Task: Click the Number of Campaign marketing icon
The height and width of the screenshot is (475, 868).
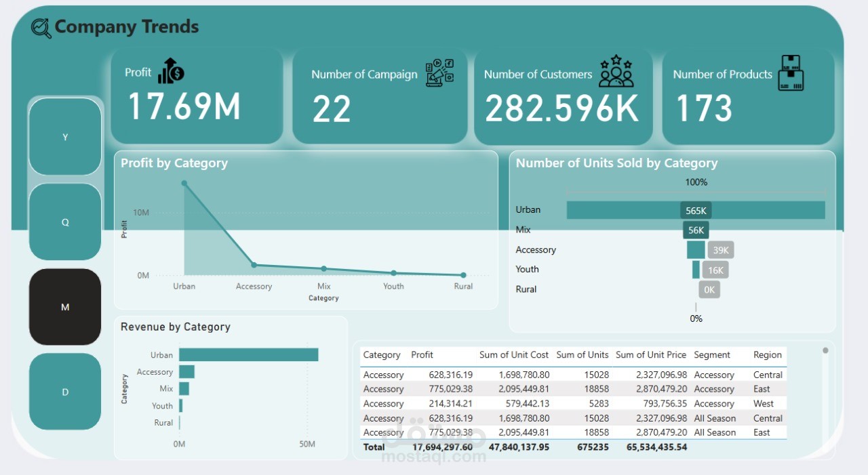Action: [439, 73]
